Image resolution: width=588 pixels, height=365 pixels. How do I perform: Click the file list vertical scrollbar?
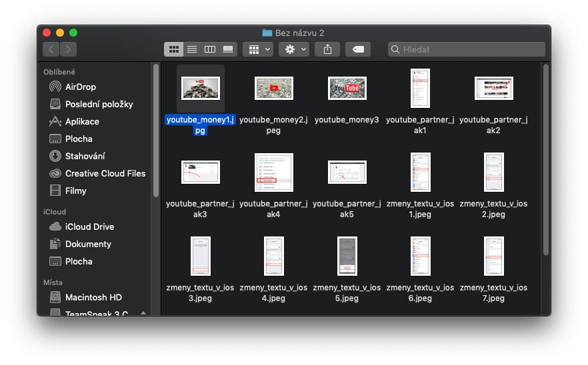[545, 160]
